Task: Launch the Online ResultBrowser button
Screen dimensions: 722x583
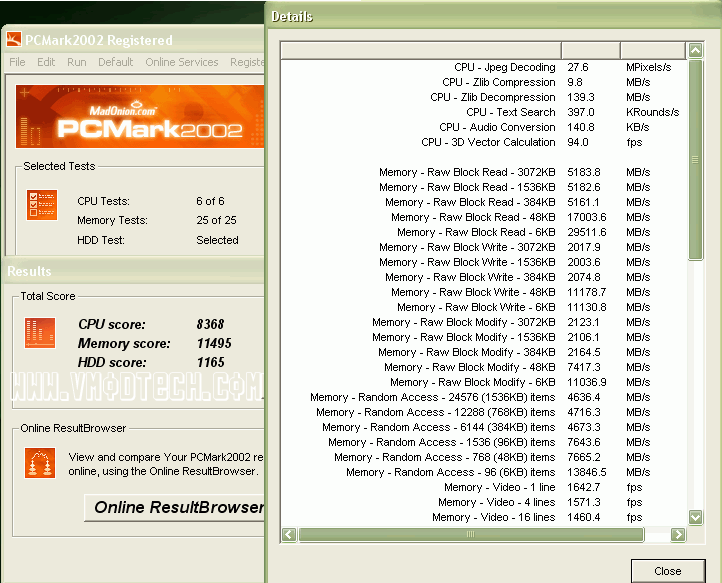Action: (175, 507)
